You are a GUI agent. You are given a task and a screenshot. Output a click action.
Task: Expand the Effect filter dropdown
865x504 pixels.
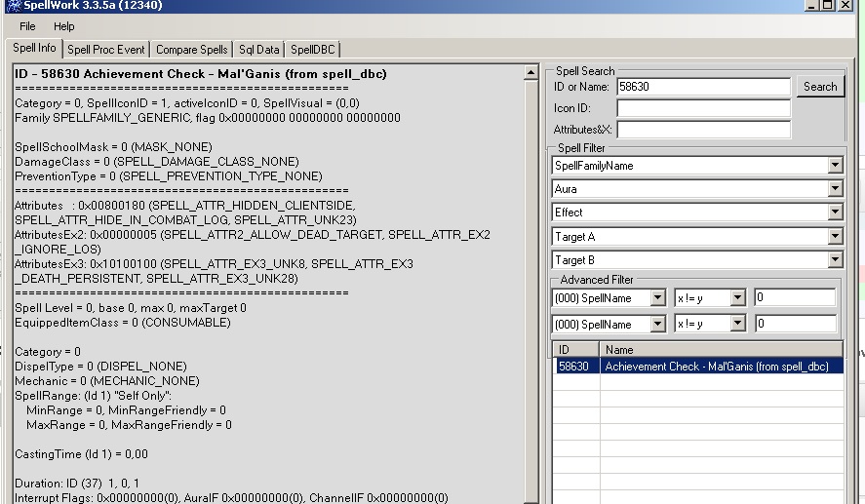tap(835, 213)
